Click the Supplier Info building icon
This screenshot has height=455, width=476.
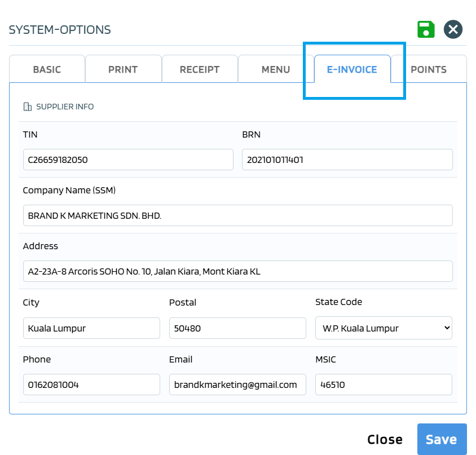point(28,107)
